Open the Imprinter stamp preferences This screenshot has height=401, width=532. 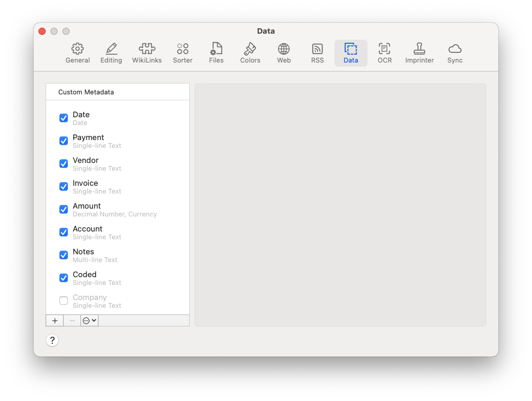click(x=419, y=53)
